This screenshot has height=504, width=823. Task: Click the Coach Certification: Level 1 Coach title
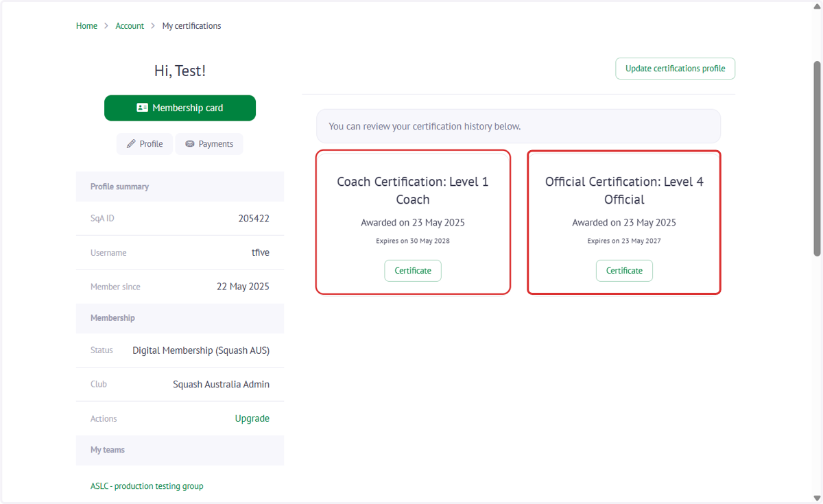(x=413, y=191)
